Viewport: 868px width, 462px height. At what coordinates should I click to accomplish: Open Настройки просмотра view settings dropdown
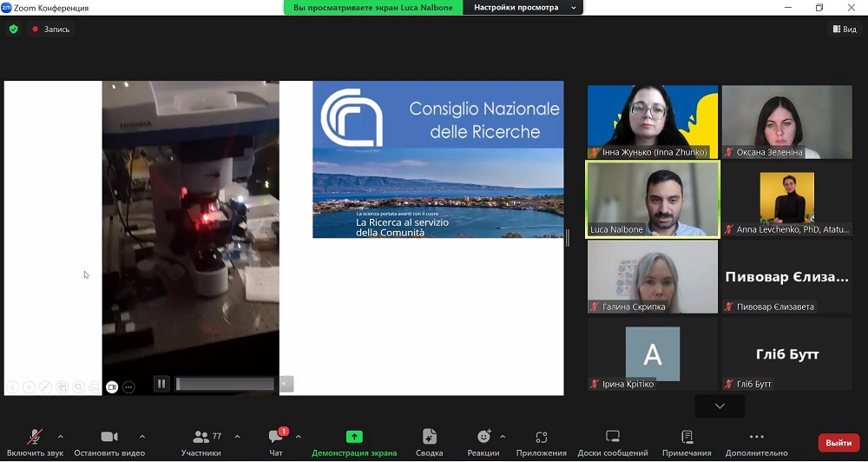523,8
